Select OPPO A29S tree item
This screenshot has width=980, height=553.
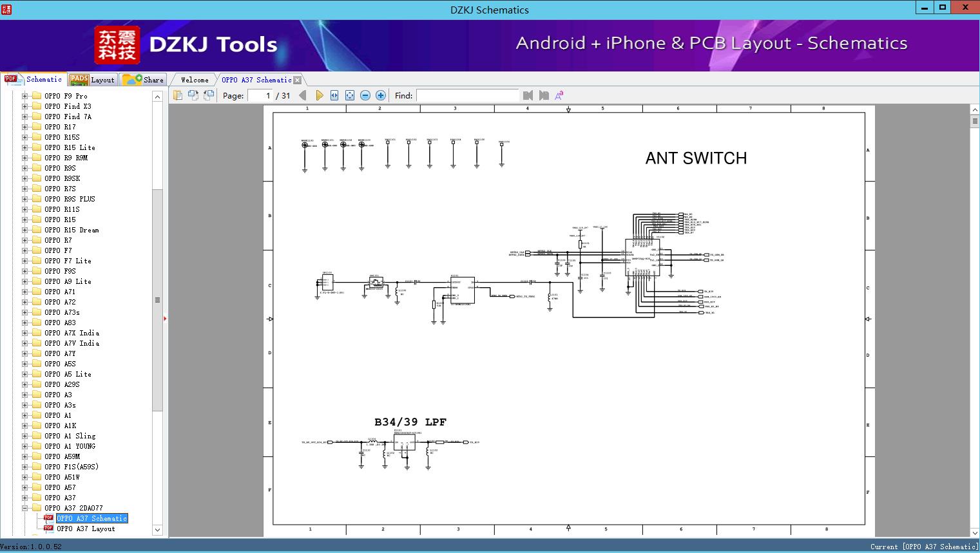62,384
